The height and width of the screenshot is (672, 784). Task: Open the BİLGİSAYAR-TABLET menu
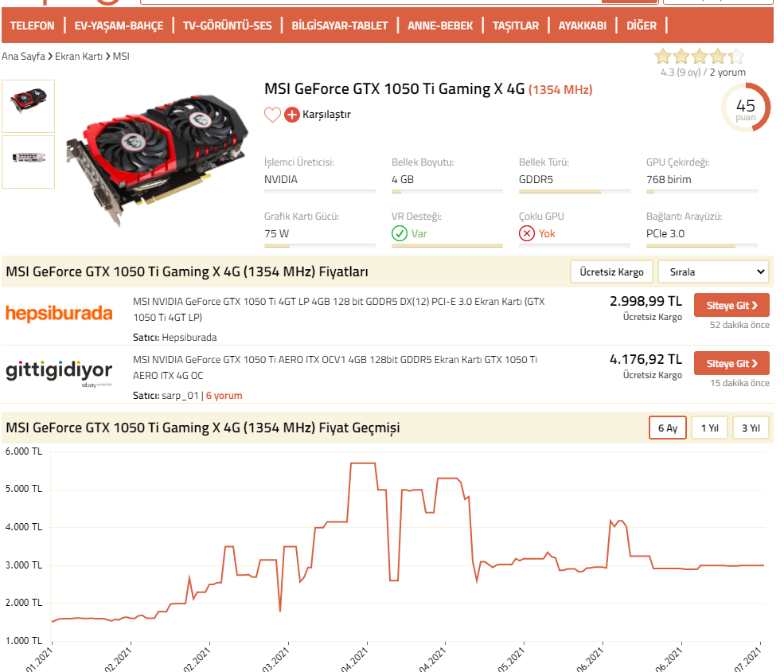(x=340, y=25)
